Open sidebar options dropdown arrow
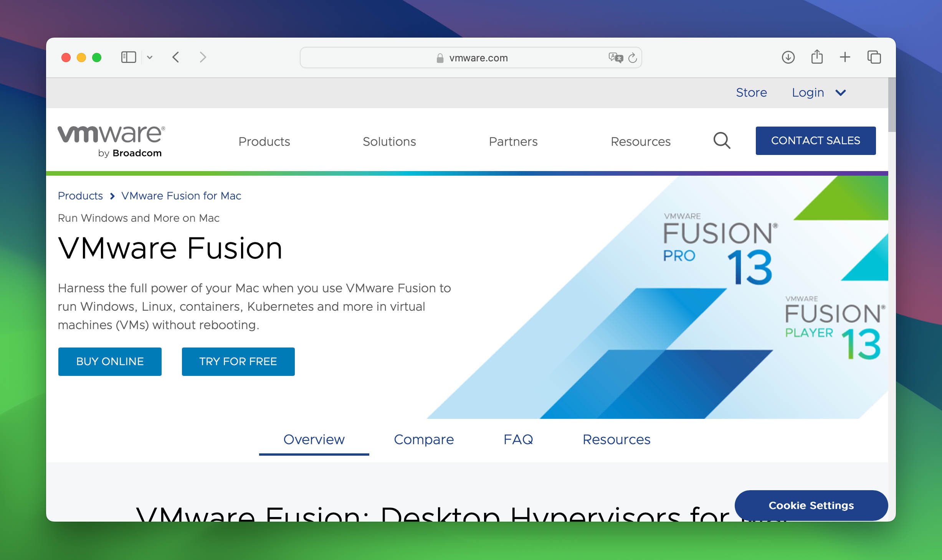Image resolution: width=942 pixels, height=560 pixels. pos(150,58)
